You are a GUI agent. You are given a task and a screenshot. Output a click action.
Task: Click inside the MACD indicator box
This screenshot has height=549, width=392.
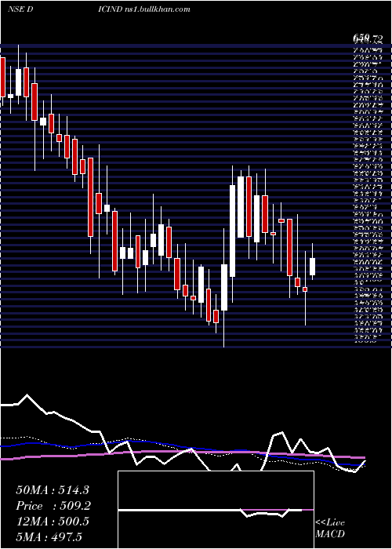216,510
